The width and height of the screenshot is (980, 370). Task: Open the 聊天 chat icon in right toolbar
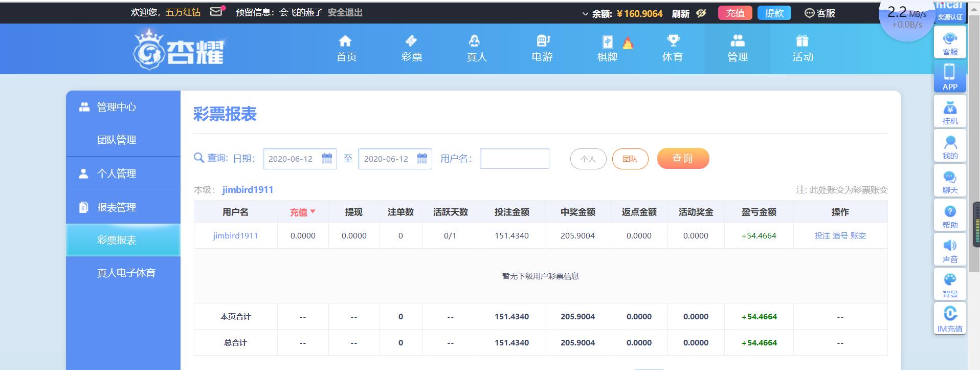click(950, 180)
